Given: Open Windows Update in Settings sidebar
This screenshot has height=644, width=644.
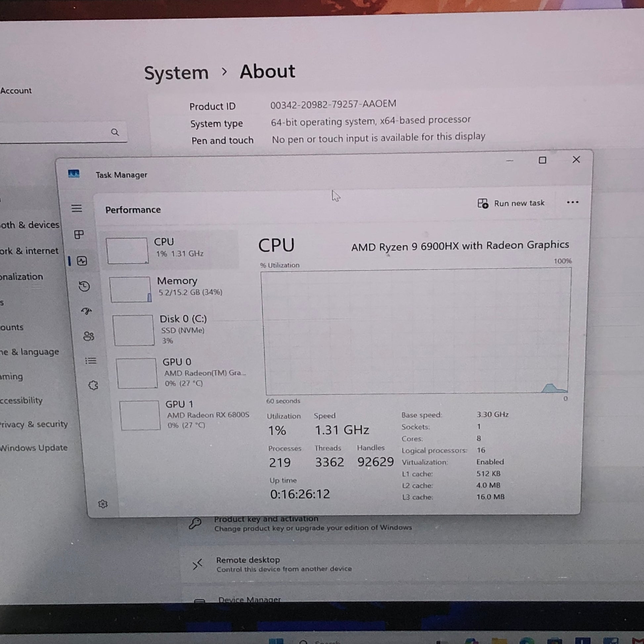Looking at the screenshot, I should pos(34,448).
